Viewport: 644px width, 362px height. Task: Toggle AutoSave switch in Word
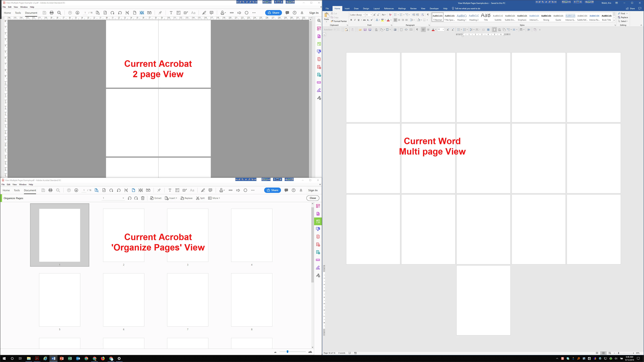(337, 30)
